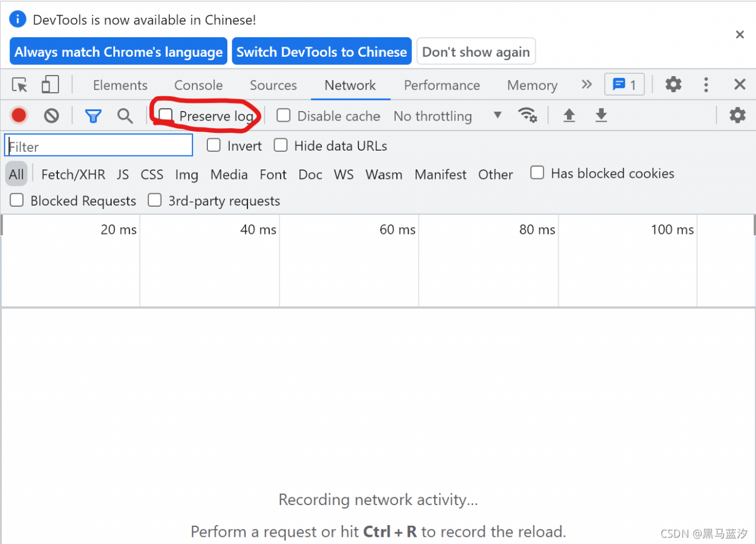Stop recording network log with red button
Viewport: 756px width, 544px height.
19,115
